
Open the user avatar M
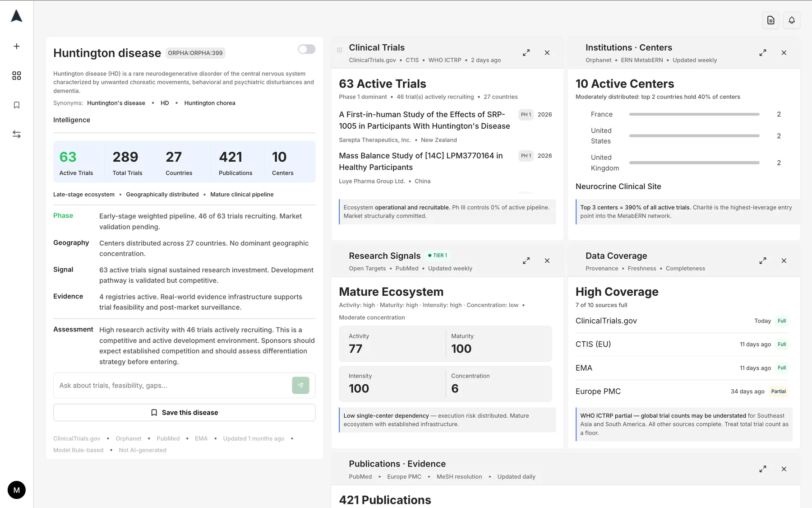(17, 490)
